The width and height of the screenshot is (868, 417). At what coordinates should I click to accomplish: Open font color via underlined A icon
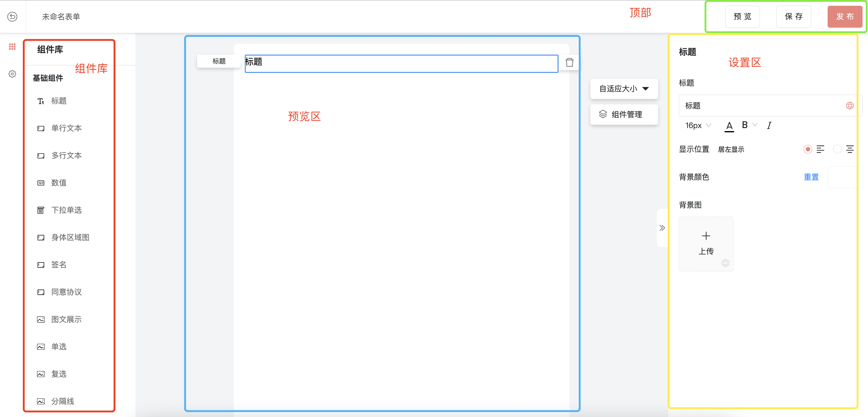729,126
